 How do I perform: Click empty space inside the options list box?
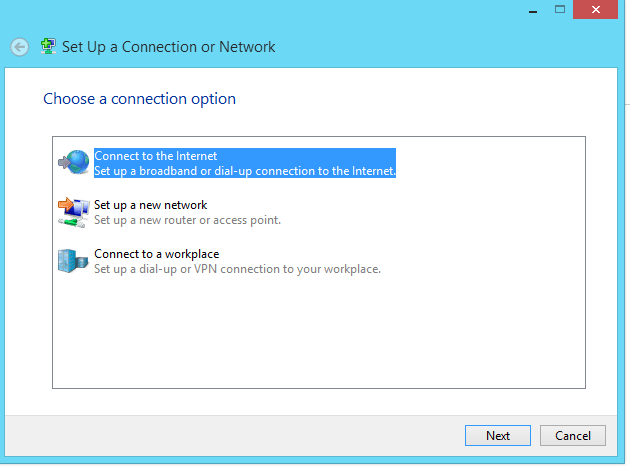318,335
